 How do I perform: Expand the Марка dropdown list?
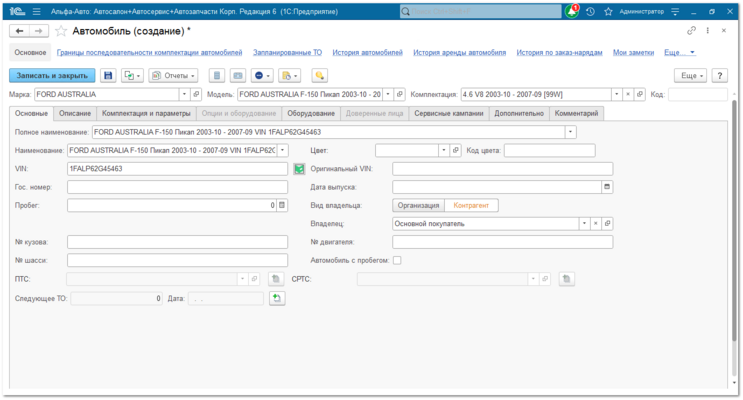click(184, 94)
